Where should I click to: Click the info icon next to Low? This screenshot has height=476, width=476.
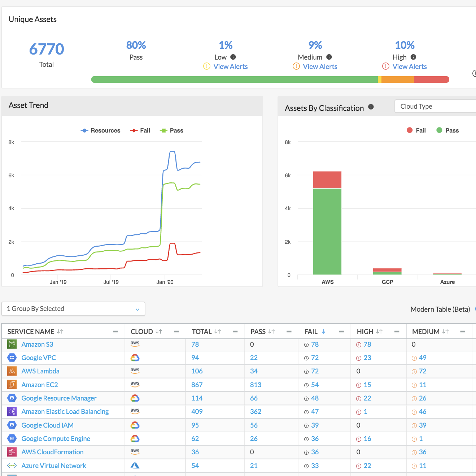[x=233, y=57]
